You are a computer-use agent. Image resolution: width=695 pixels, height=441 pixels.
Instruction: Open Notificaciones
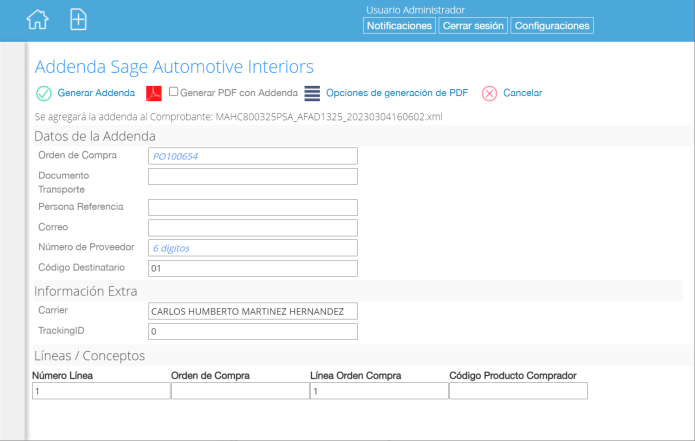[x=399, y=26]
